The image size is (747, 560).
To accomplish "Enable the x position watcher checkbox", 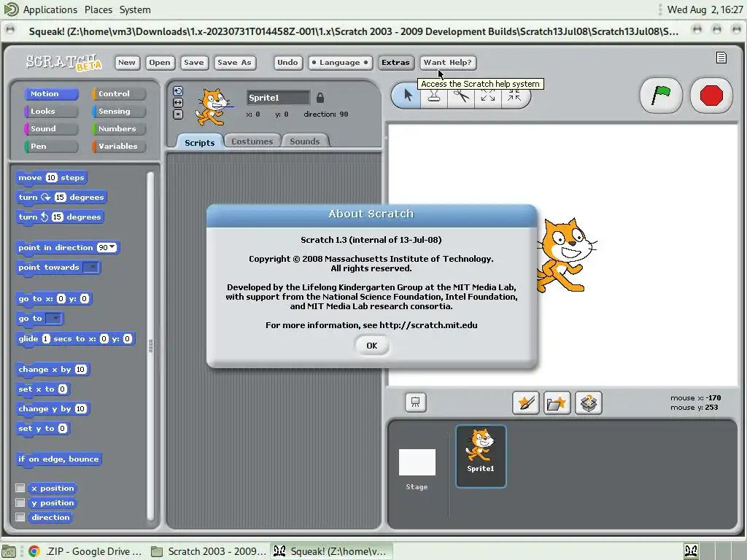I will tap(20, 488).
